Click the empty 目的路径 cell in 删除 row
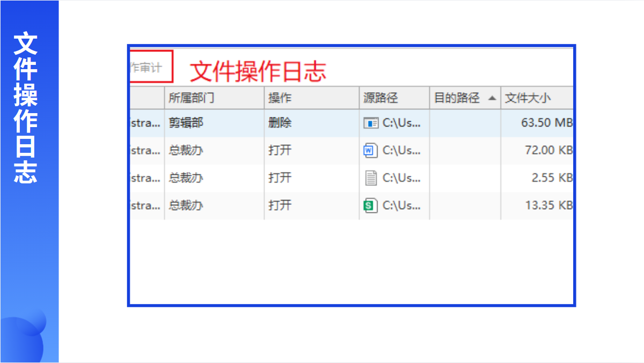The image size is (644, 363). (x=465, y=123)
